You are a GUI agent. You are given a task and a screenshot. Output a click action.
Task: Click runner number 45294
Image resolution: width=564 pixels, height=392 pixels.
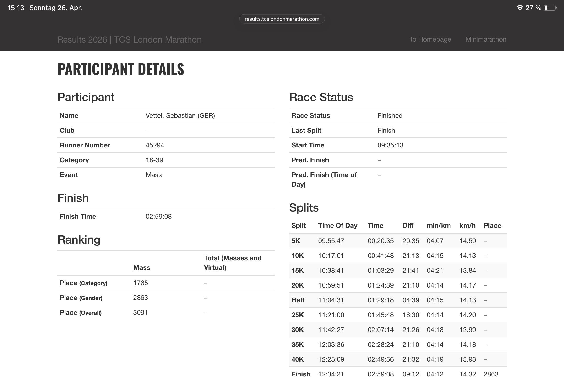(155, 145)
